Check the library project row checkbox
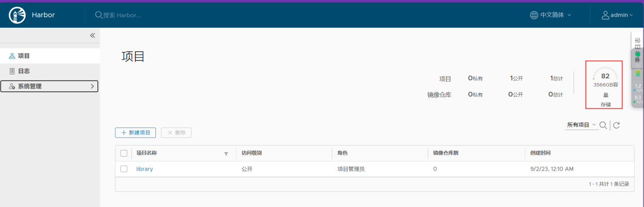Screen dimensions: 644x207 (x=124, y=169)
